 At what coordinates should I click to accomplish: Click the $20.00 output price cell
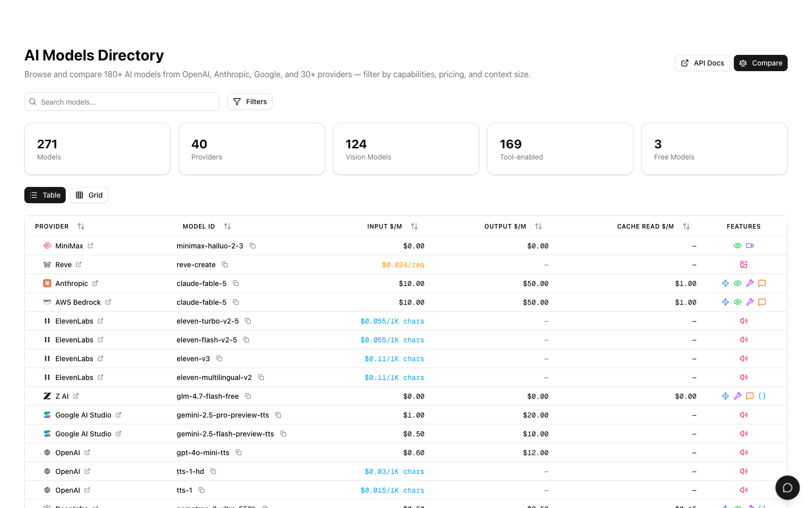[535, 415]
